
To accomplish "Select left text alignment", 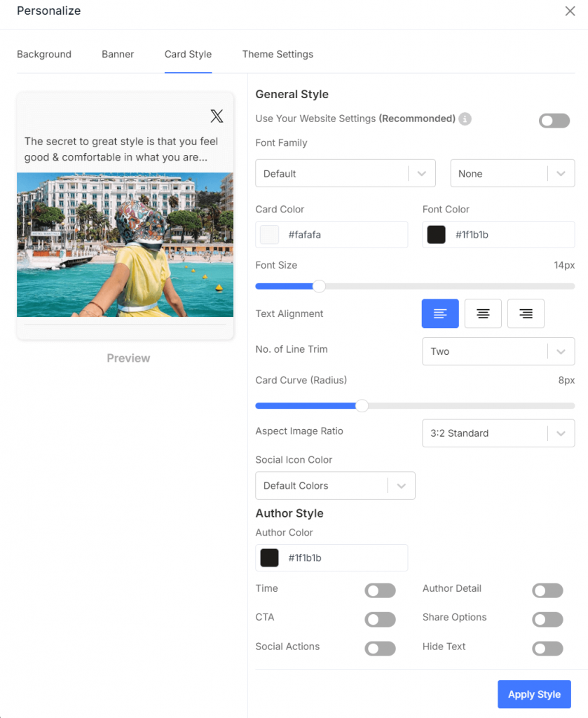I will click(x=440, y=313).
